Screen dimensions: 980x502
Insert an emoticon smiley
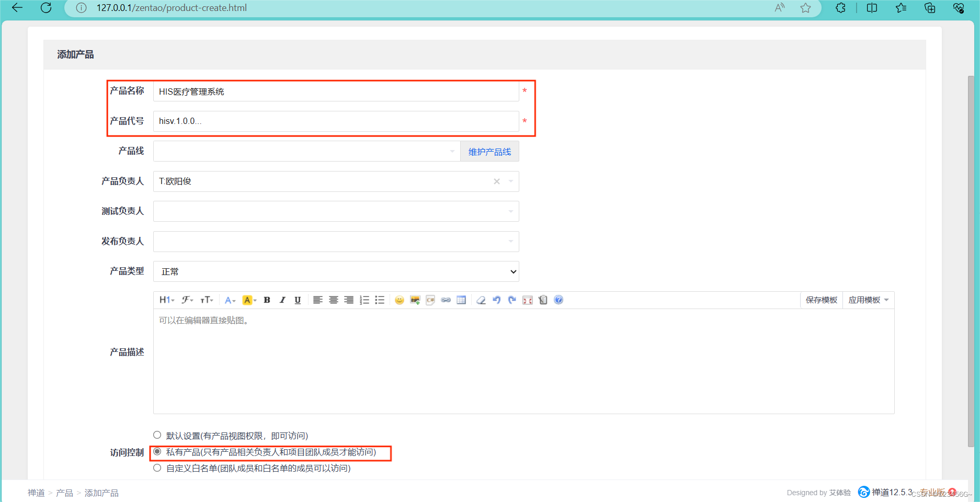(400, 300)
